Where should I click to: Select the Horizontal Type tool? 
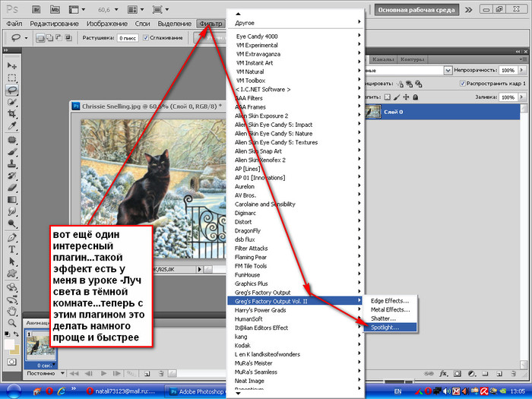tap(12, 249)
